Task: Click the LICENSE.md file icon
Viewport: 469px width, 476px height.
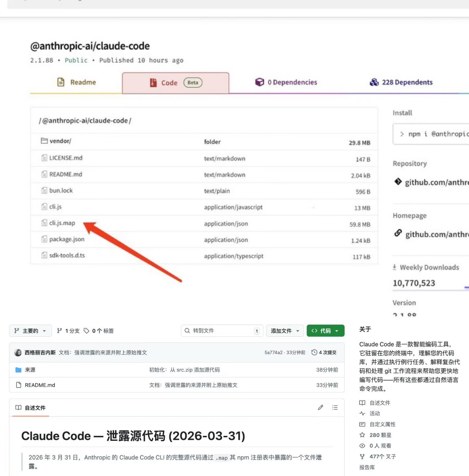Action: click(44, 158)
